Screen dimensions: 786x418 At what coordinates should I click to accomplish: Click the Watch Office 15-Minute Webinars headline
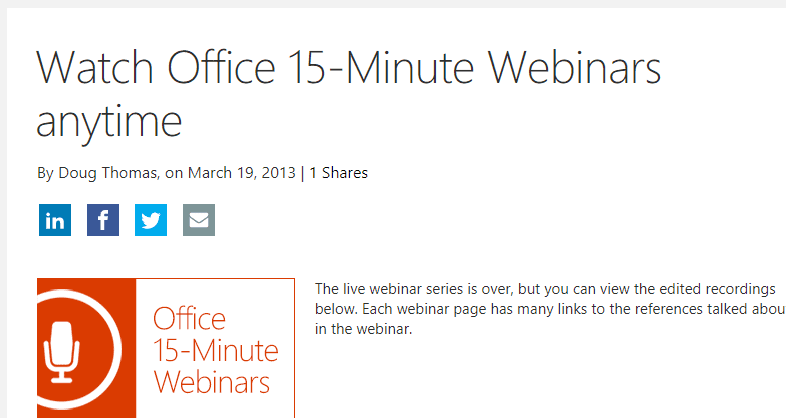click(x=349, y=68)
